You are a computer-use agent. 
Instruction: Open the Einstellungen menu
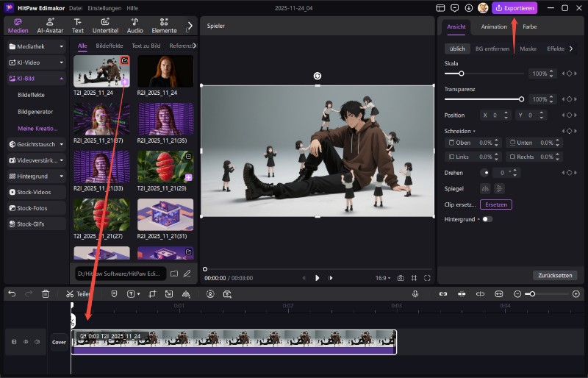pyautogui.click(x=105, y=7)
